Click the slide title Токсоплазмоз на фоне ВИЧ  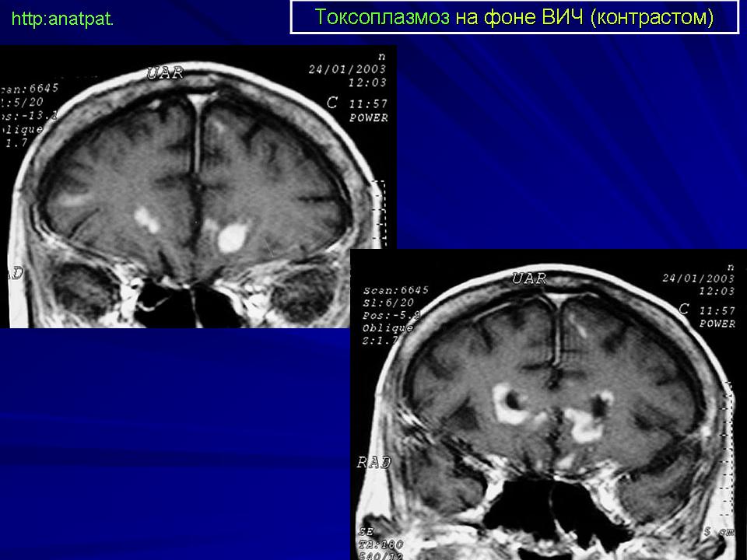click(514, 17)
